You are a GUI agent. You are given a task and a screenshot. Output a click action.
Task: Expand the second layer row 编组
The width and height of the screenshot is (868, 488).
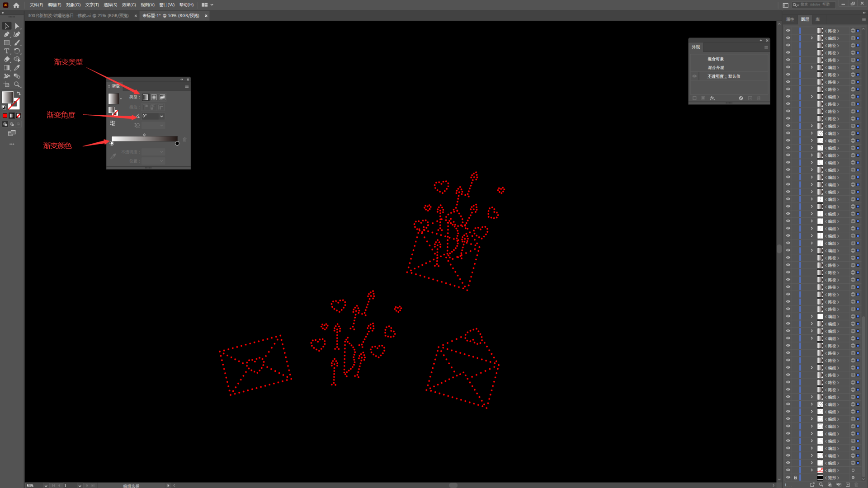(x=812, y=38)
